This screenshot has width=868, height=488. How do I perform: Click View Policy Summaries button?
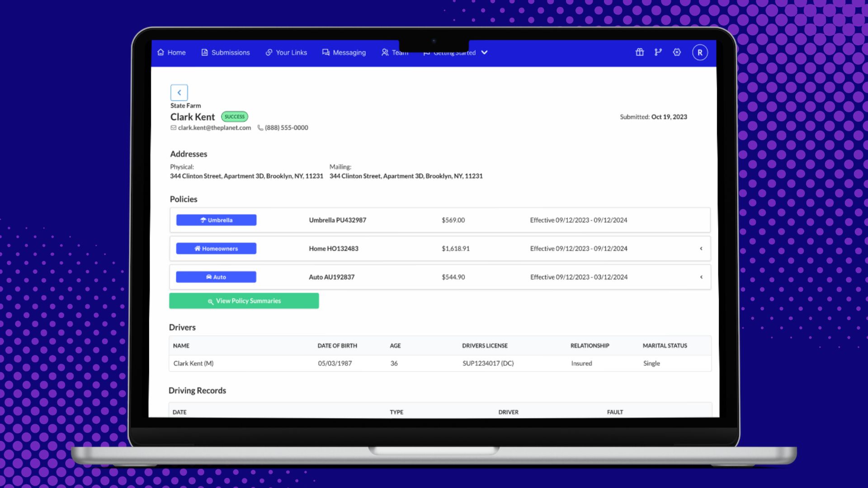[244, 301]
